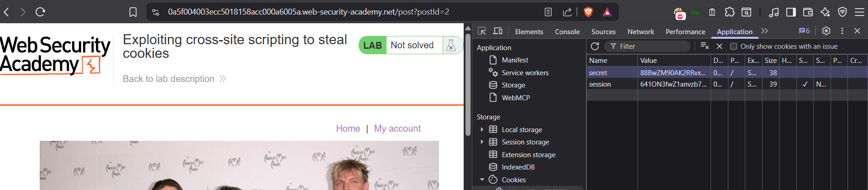Toggle the device toolbar icon
Screen dimensions: 868x190
tap(498, 31)
